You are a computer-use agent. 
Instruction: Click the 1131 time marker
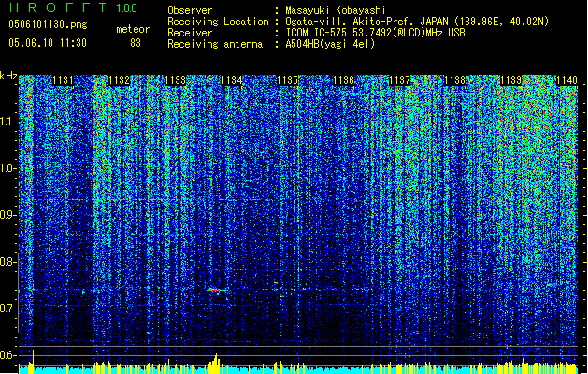pos(63,80)
